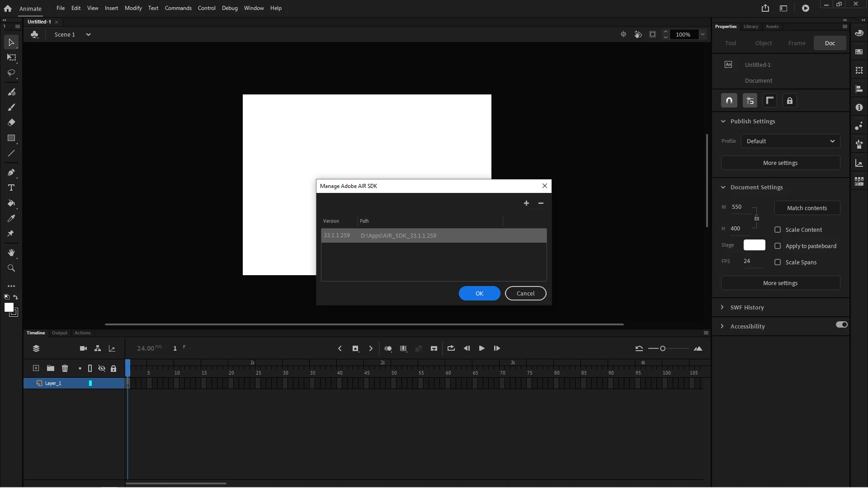Viewport: 868px width, 488px height.
Task: Select the Text tool
Action: [11, 188]
